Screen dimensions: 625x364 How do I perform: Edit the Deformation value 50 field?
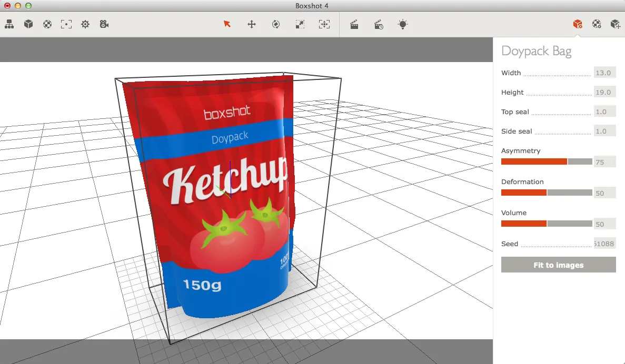tap(604, 193)
